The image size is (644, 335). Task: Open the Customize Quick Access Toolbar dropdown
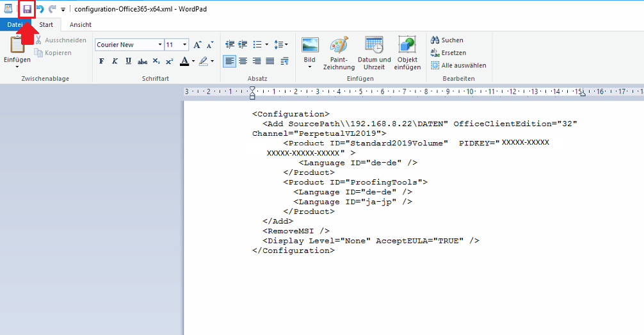63,10
